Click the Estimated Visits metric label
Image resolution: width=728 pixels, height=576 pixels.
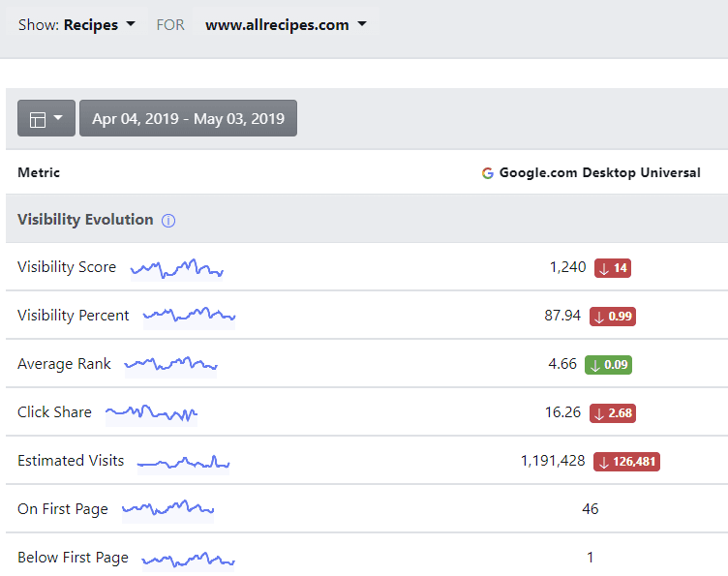point(71,461)
